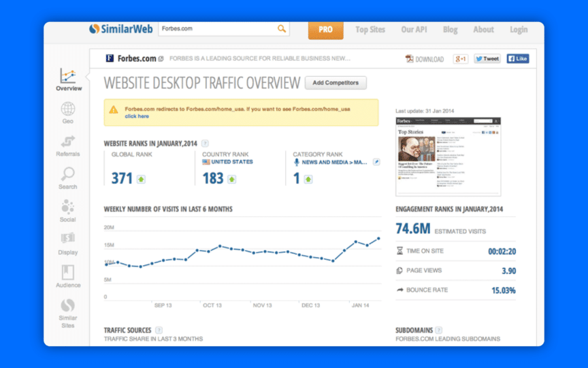Click the green up arrow beside country rank 183
This screenshot has height=368, width=588.
[232, 179]
